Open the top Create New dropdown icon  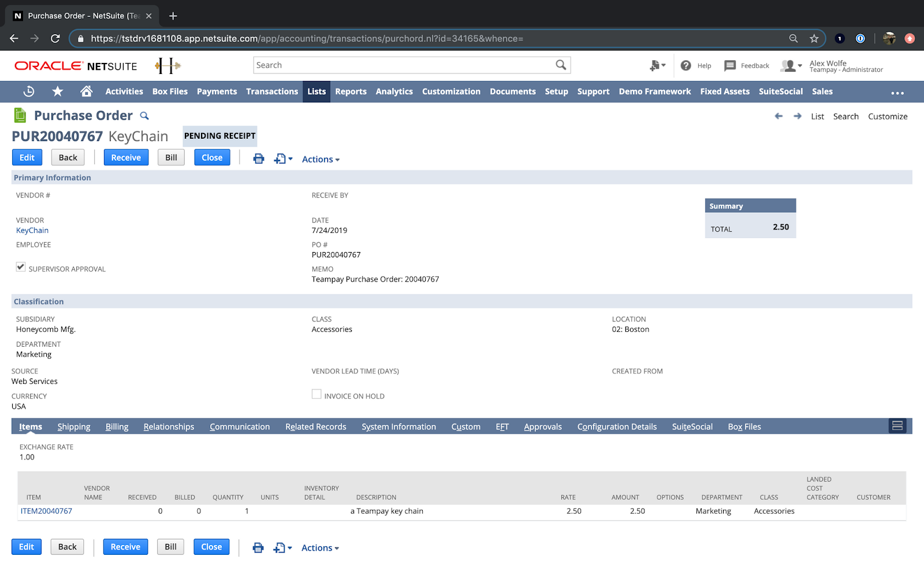283,158
